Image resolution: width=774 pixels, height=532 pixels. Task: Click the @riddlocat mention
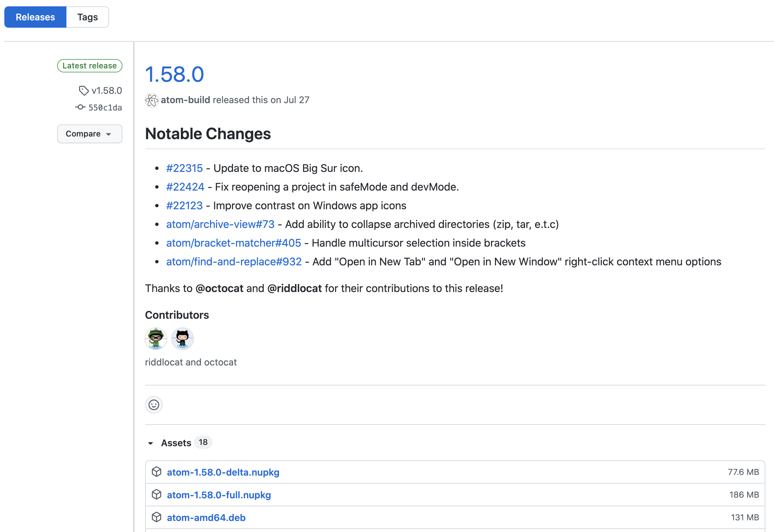coord(295,288)
